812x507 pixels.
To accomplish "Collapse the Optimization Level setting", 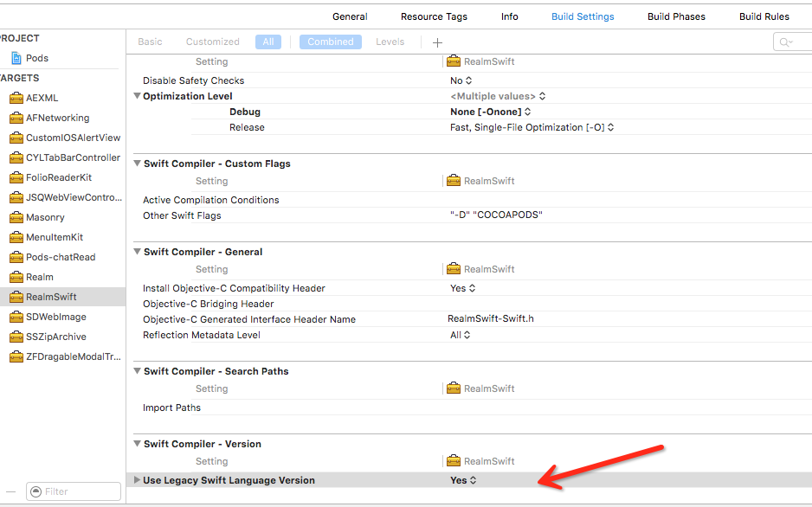I will click(x=138, y=96).
